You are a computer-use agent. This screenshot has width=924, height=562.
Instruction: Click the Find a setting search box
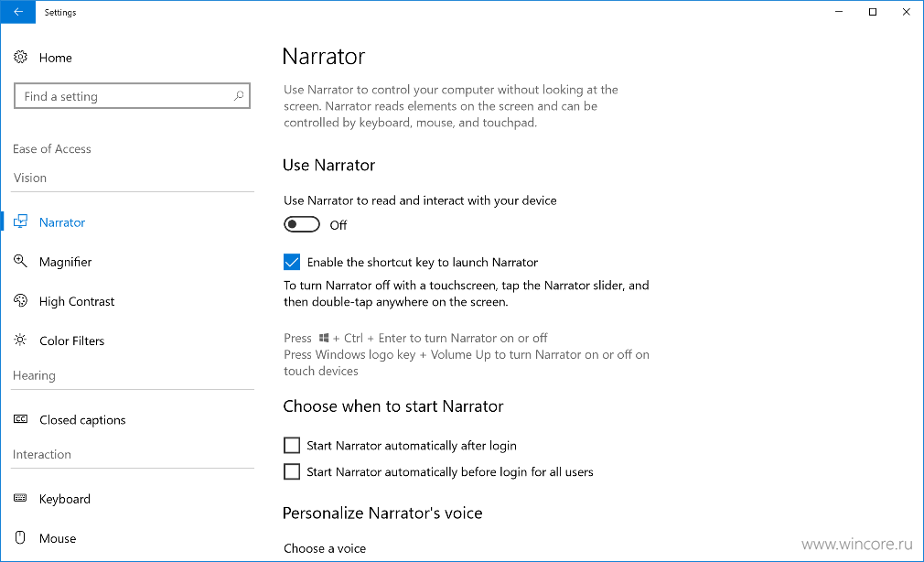click(x=132, y=95)
